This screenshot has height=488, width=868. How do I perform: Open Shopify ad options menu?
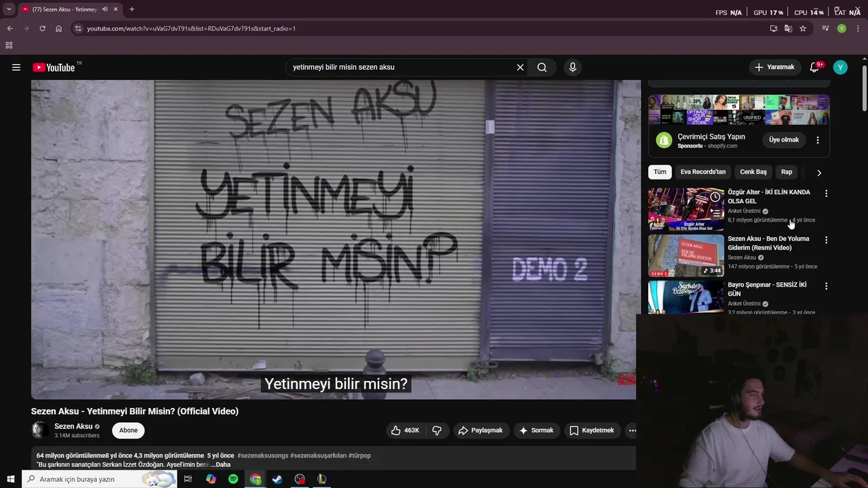coord(818,140)
